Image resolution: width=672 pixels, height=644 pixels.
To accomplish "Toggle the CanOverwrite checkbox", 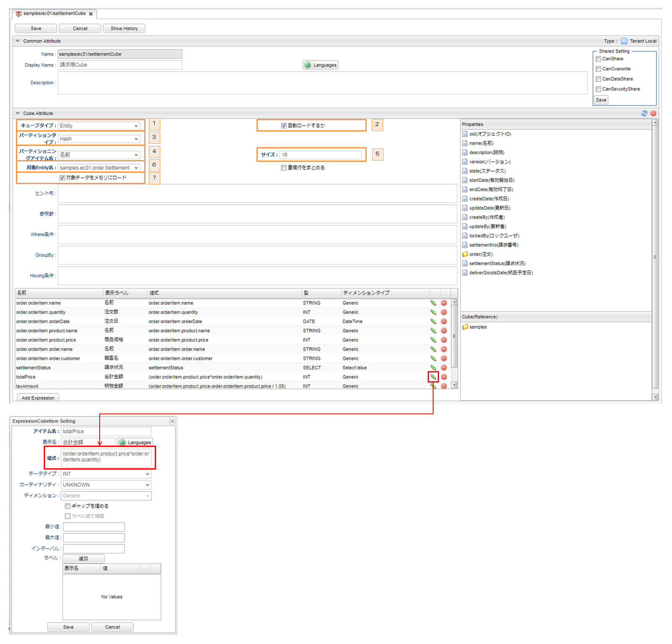I will tap(598, 69).
